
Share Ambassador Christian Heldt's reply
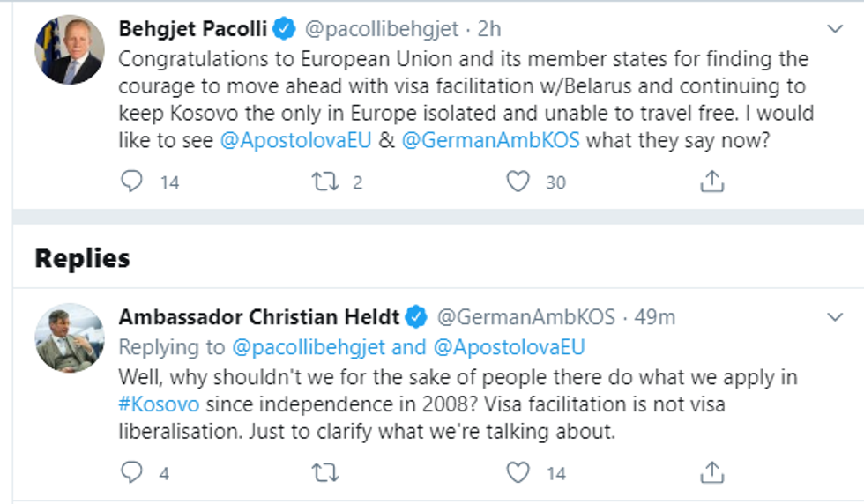tap(711, 473)
